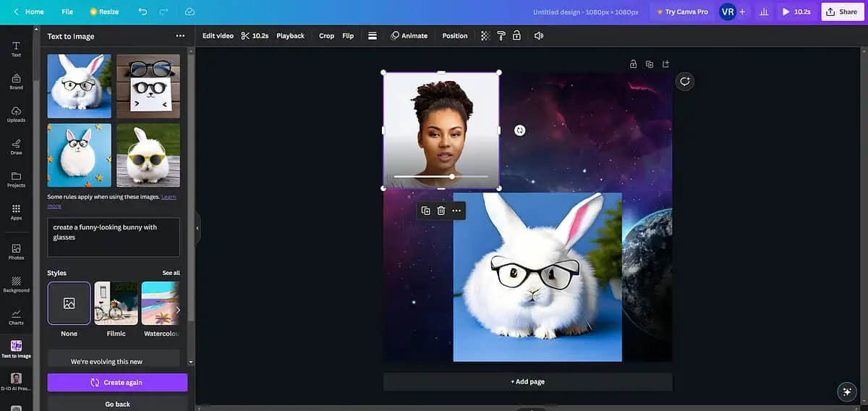
Task: Click the volume speaker icon in toolbar
Action: point(538,35)
